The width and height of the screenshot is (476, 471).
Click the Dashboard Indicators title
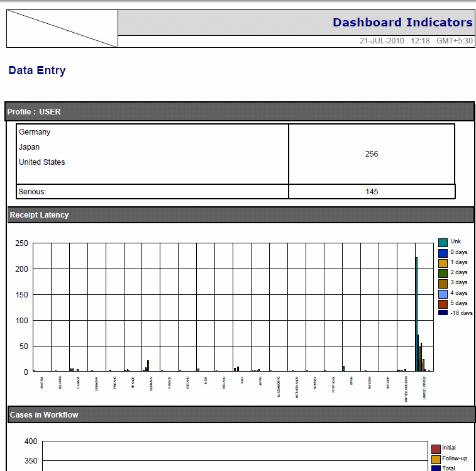click(402, 23)
